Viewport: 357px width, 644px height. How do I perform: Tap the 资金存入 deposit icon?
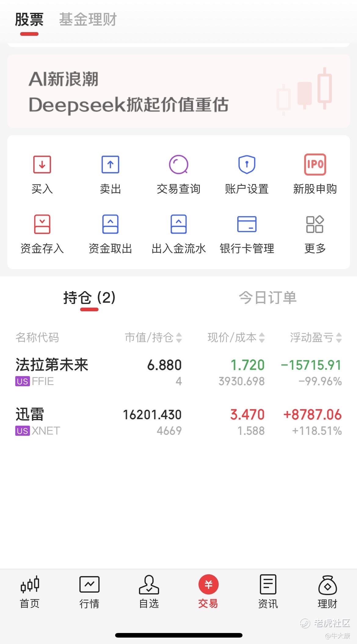[42, 224]
